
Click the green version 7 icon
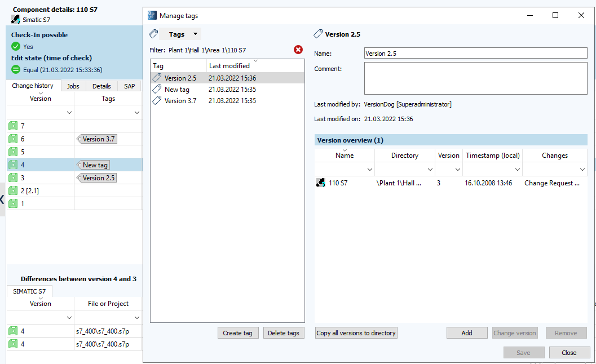(x=13, y=126)
